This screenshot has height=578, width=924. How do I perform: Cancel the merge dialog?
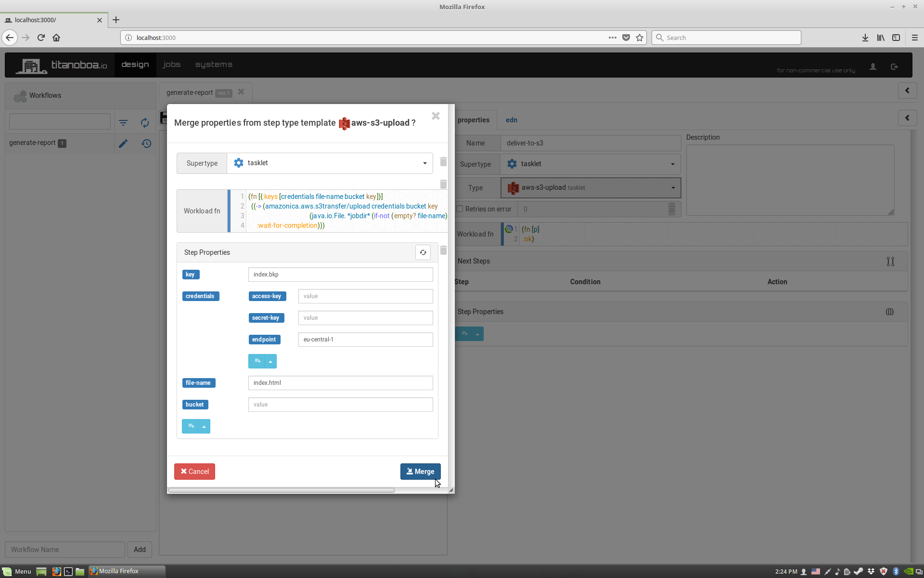tap(194, 472)
